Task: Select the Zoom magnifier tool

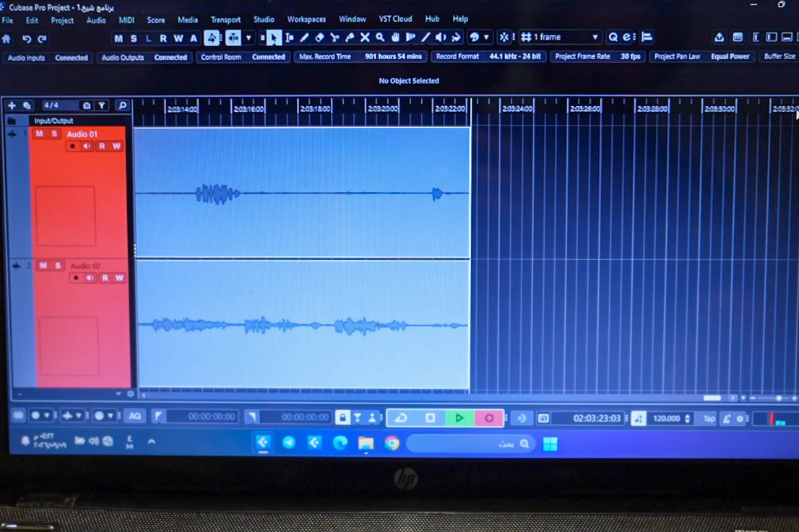Action: click(x=380, y=38)
